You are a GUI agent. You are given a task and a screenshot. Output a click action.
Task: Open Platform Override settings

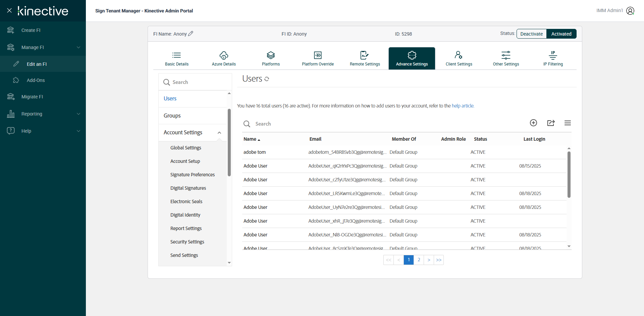tap(318, 58)
